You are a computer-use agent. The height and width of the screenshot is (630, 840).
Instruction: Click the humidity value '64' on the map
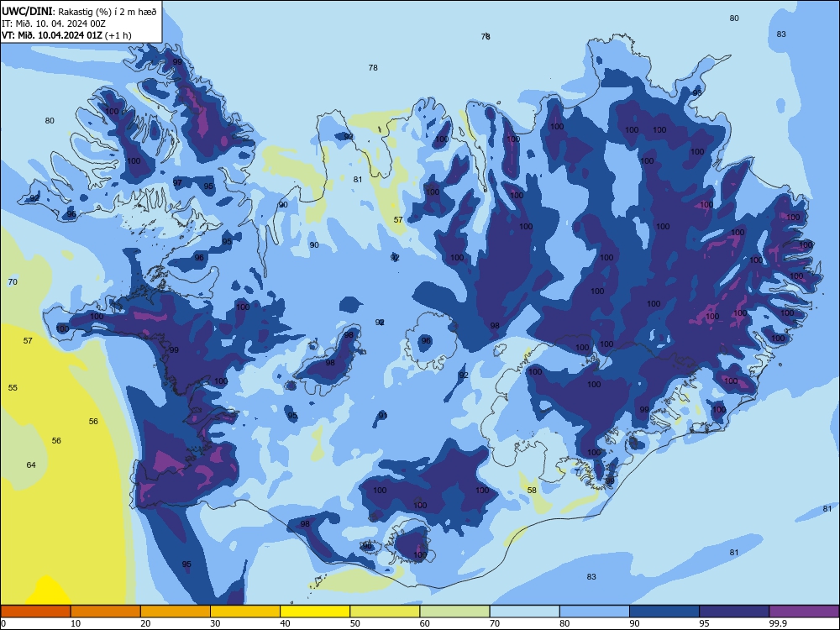(x=31, y=465)
